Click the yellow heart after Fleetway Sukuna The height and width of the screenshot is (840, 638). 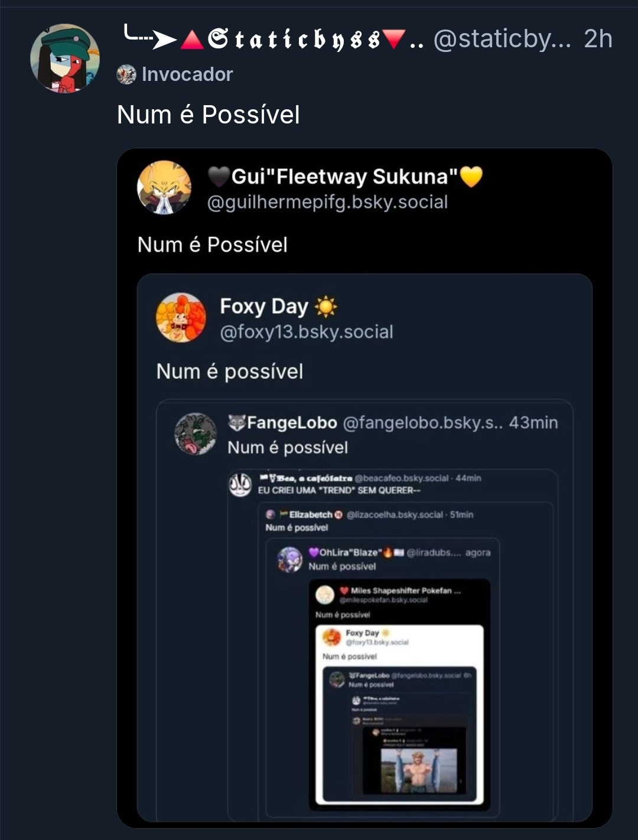(471, 177)
